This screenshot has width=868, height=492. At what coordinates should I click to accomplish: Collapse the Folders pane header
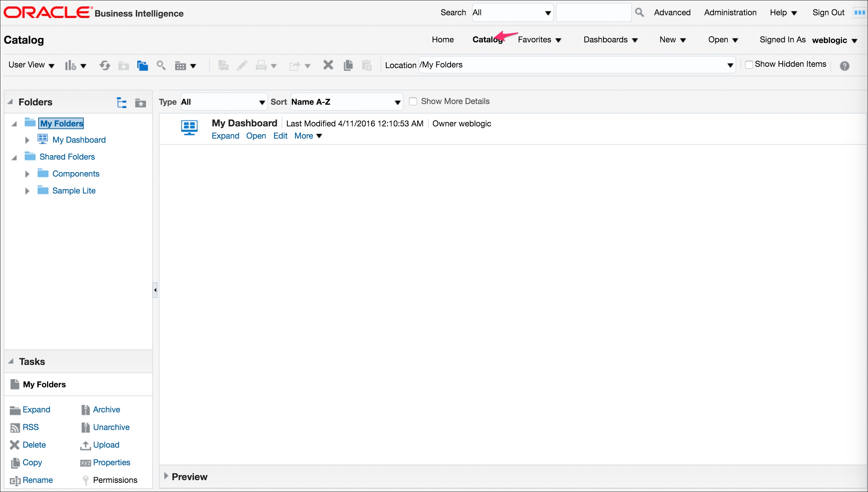[x=11, y=102]
